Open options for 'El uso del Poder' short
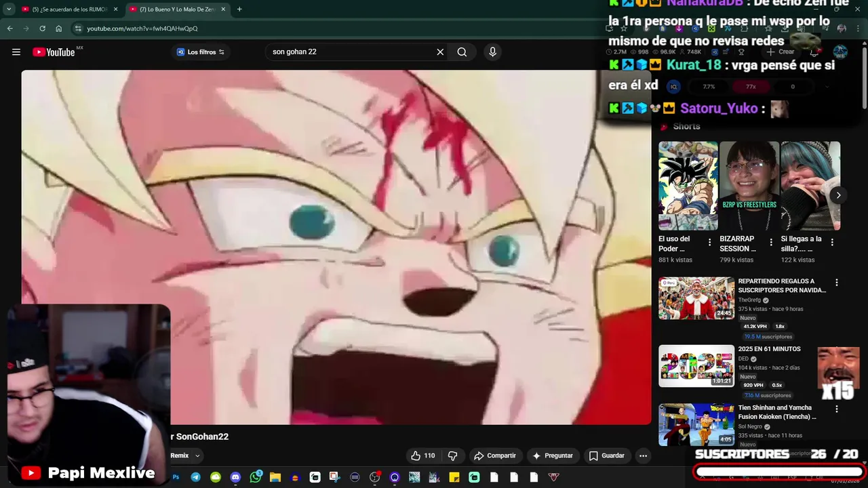This screenshot has height=488, width=868. [x=710, y=243]
